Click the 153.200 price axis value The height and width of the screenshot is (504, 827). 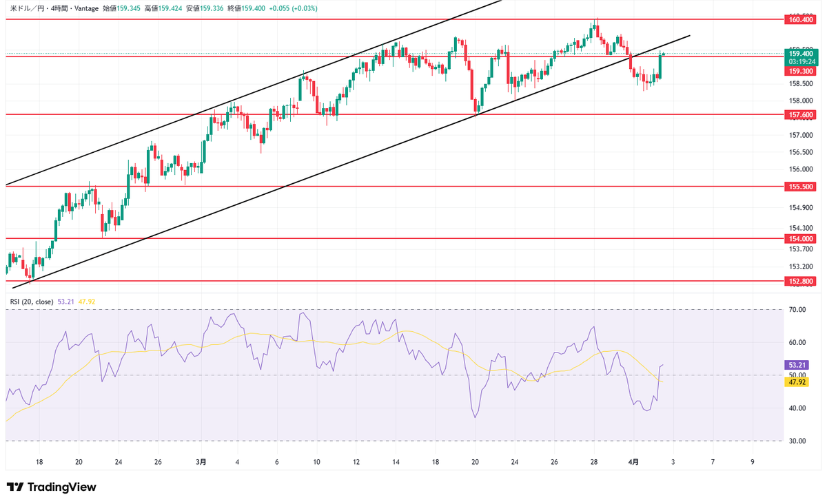point(801,266)
